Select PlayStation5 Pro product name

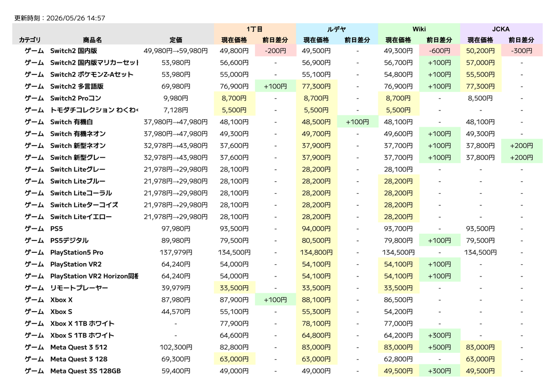point(77,252)
